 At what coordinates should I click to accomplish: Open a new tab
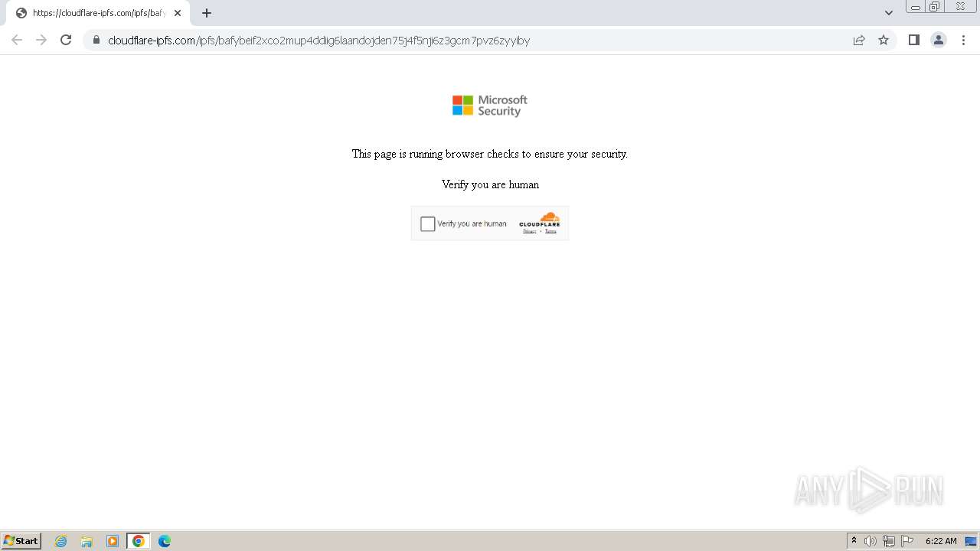coord(207,13)
